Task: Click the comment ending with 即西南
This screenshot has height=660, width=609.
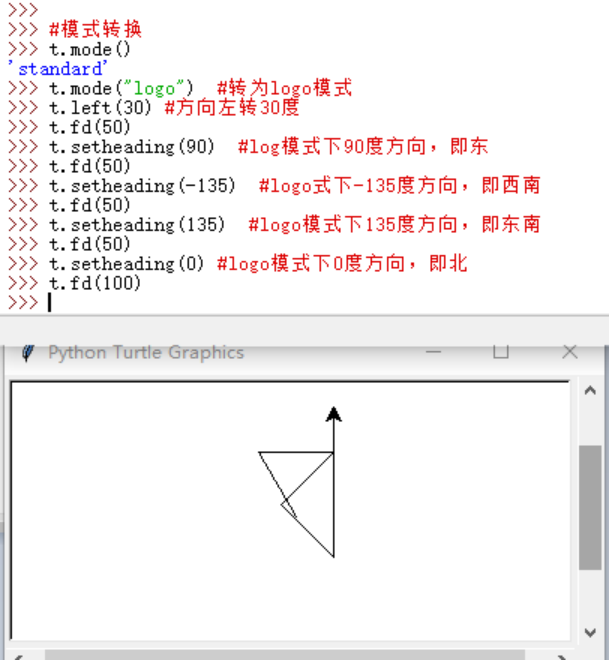Action: [400, 186]
